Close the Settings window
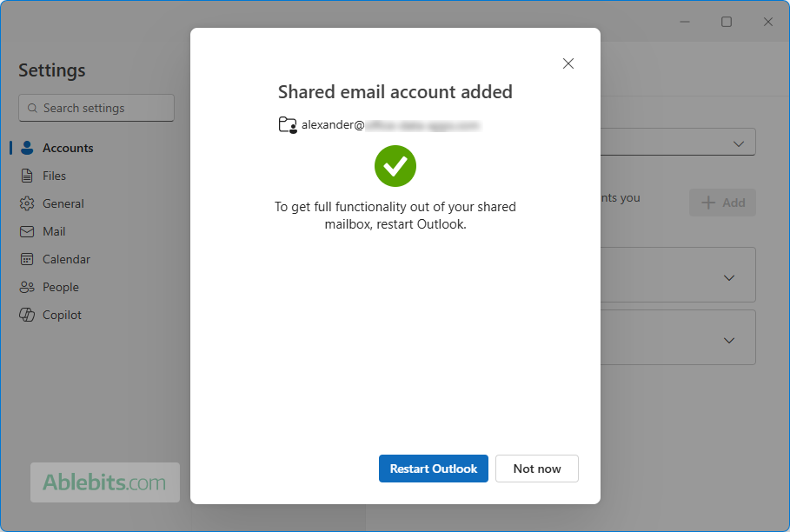790x532 pixels. tap(767, 22)
